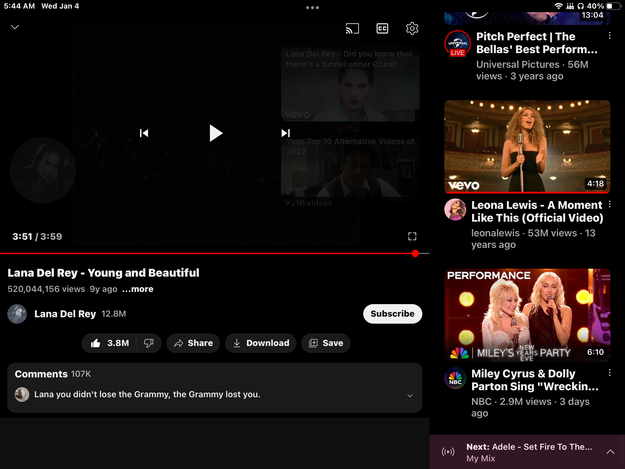Open Leona Lewis video title
This screenshot has width=625, height=469.
click(x=537, y=211)
